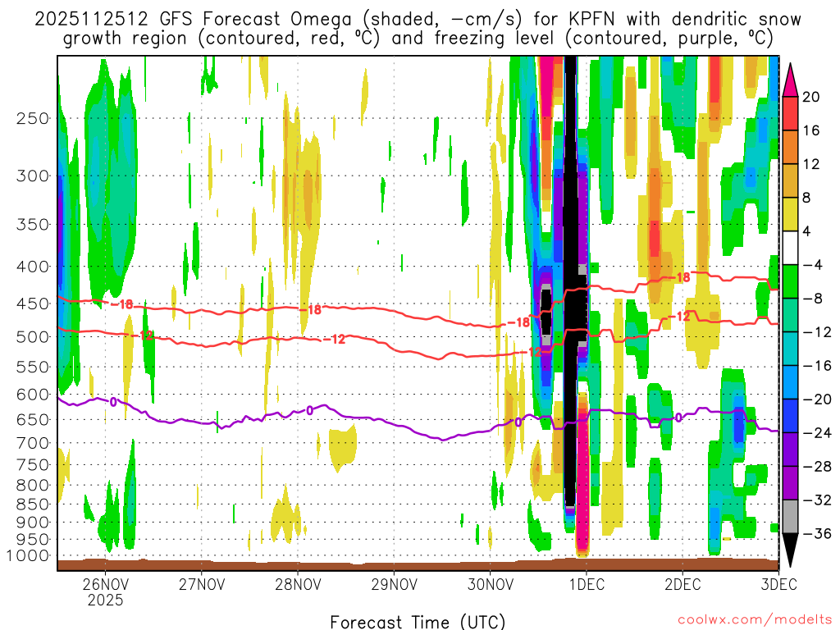Click the 27NOV date label
This screenshot has width=840, height=630.
pos(202,584)
